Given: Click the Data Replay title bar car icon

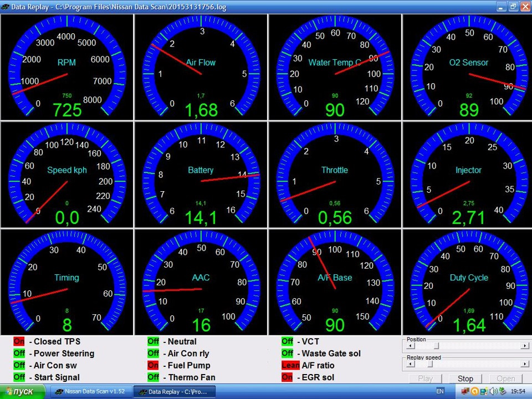Looking at the screenshot, I should tap(5, 7).
